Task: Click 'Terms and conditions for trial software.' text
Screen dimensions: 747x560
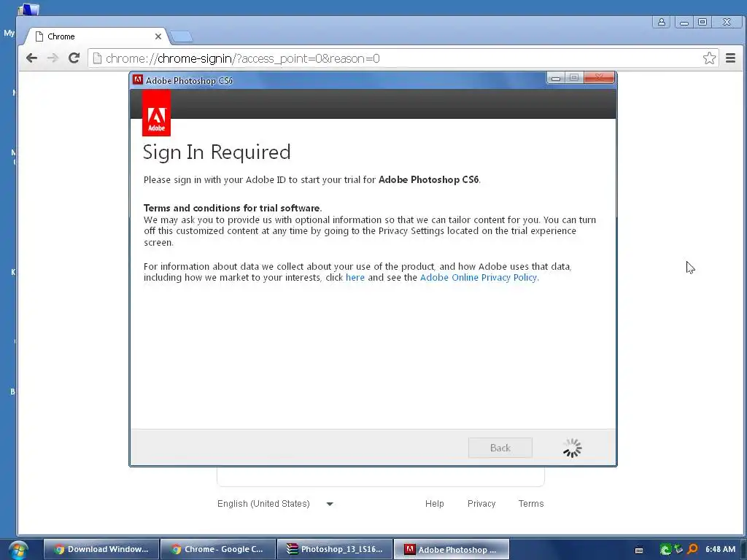Action: (x=233, y=208)
